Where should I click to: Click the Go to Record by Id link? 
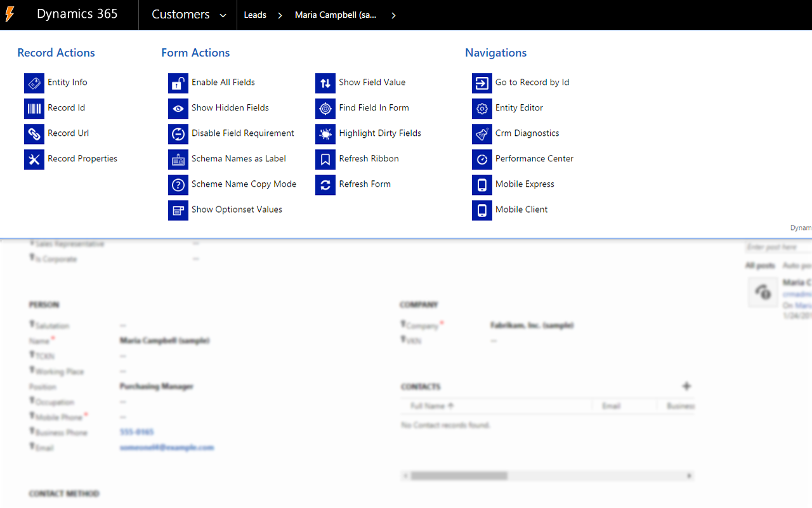532,83
